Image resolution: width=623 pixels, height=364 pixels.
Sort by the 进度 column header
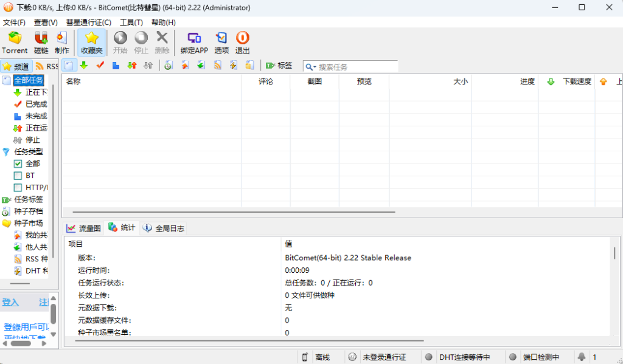pyautogui.click(x=505, y=81)
